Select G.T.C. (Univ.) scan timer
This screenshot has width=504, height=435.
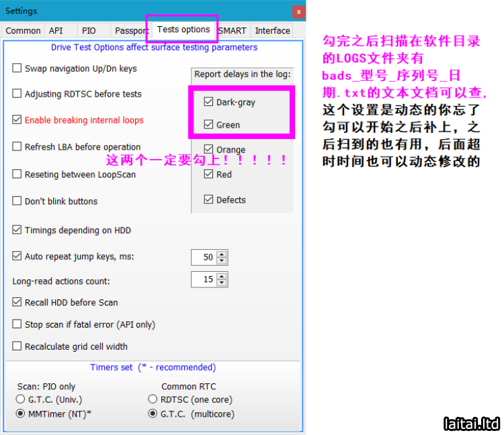21,399
